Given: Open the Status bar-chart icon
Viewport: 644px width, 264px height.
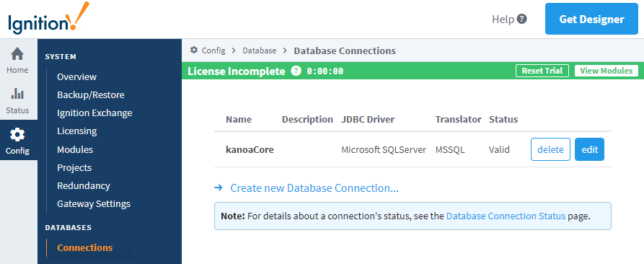Looking at the screenshot, I should point(17,93).
